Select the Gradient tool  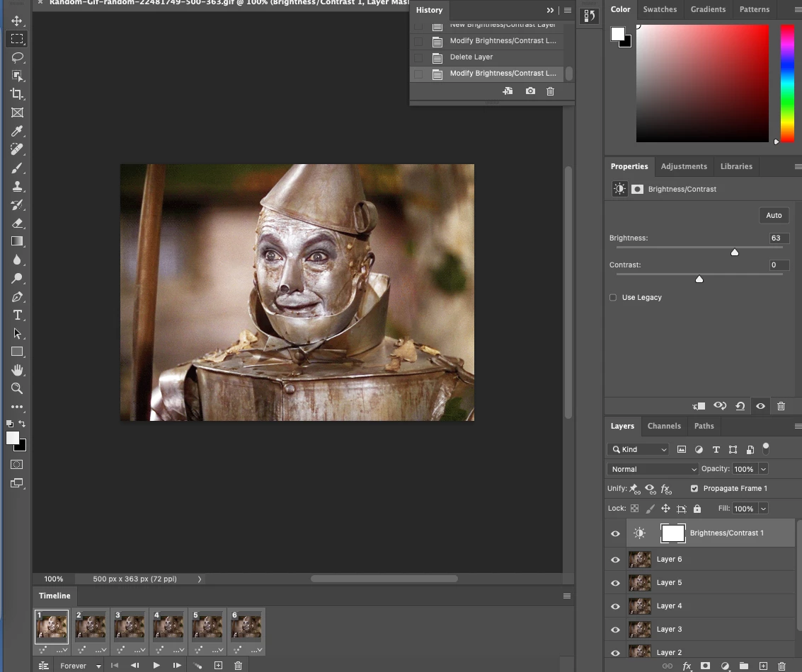(17, 241)
